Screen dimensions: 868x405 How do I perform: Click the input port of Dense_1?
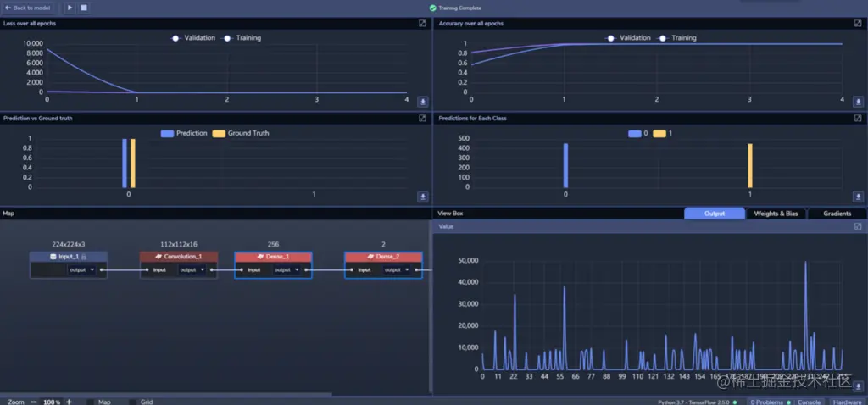242,270
